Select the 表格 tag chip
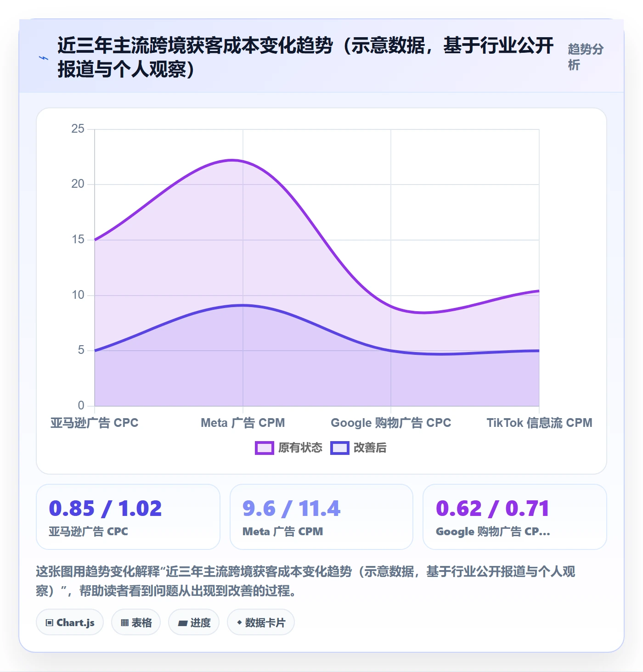 [136, 622]
